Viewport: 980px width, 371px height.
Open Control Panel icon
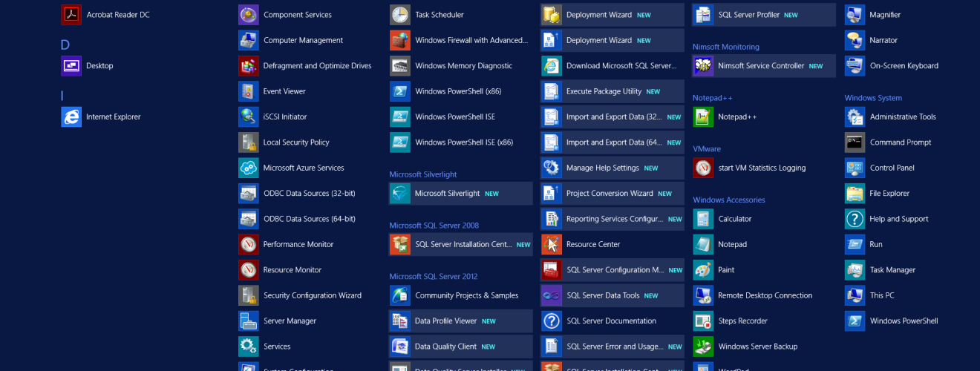tap(855, 168)
